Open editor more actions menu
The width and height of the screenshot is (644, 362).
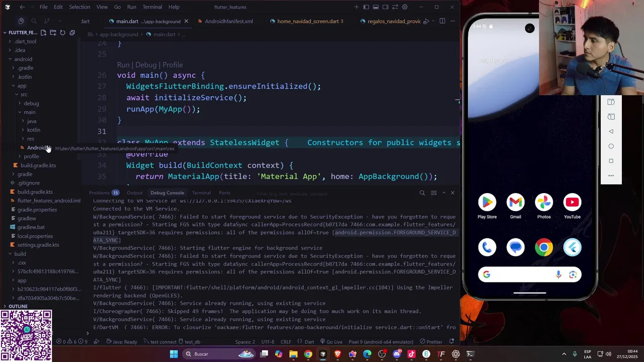tap(452, 21)
